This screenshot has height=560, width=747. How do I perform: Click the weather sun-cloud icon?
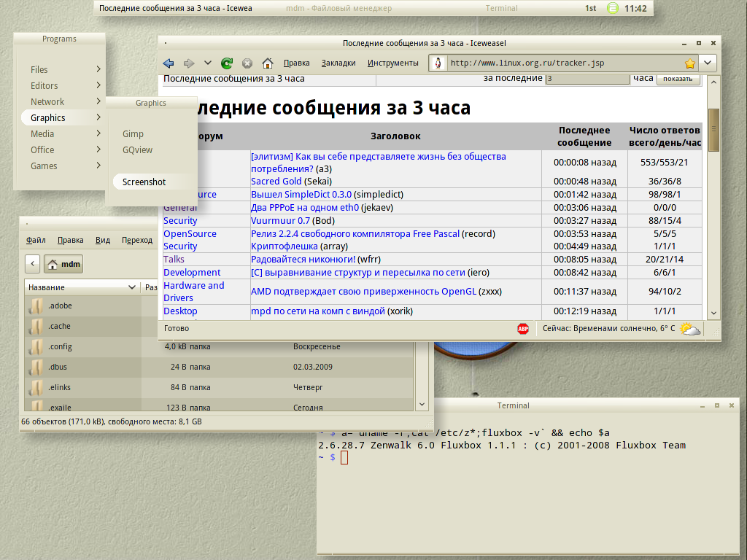pyautogui.click(x=690, y=329)
